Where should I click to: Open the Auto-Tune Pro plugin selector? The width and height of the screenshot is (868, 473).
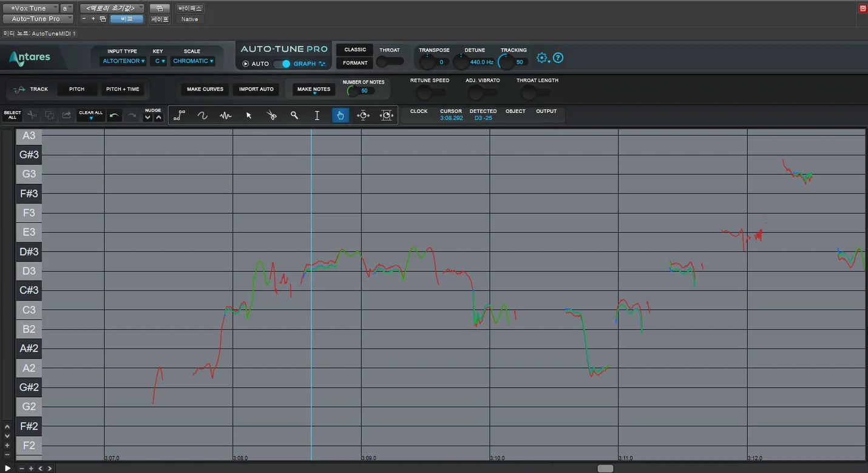[x=38, y=19]
